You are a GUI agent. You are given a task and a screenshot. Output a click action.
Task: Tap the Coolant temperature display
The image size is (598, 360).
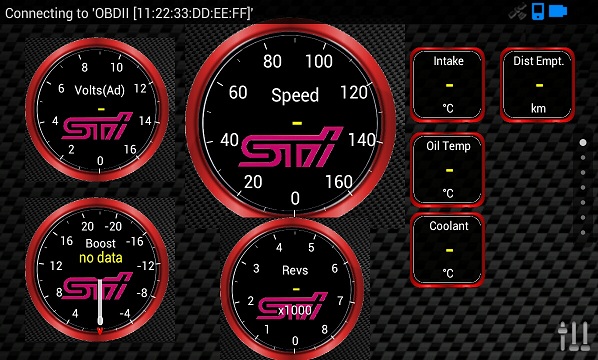click(x=447, y=250)
